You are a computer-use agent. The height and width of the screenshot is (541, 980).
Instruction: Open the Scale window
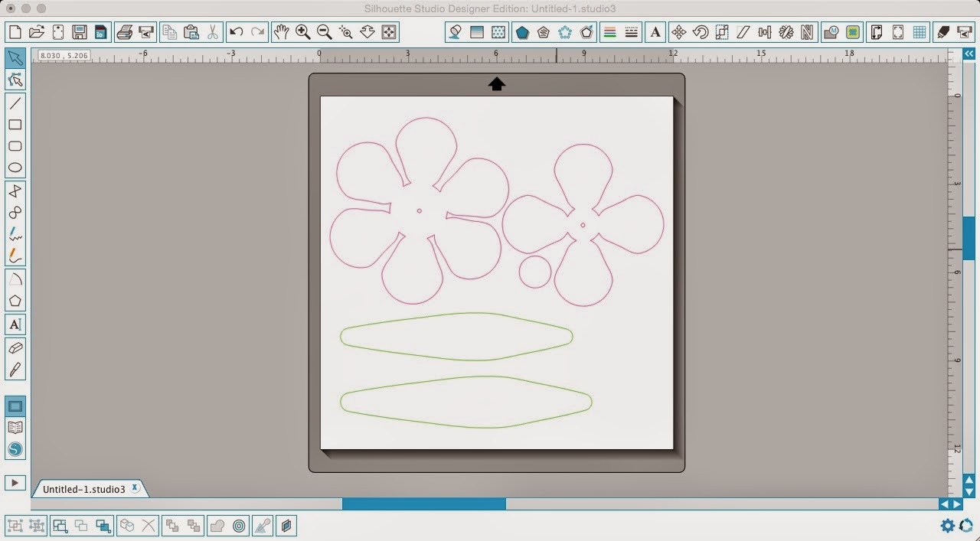(x=722, y=32)
